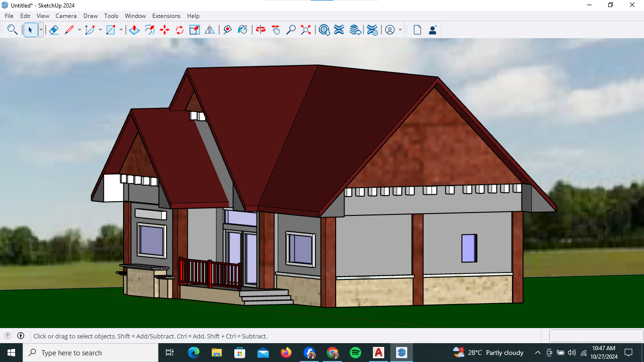The width and height of the screenshot is (644, 362).
Task: Click the user account profile icon
Action: pyautogui.click(x=390, y=30)
